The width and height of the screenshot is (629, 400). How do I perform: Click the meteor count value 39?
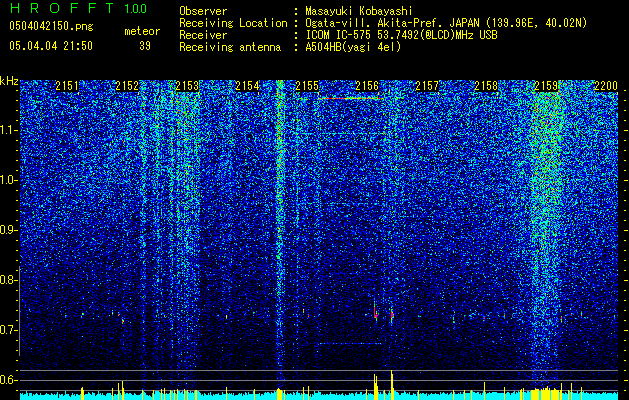click(145, 46)
